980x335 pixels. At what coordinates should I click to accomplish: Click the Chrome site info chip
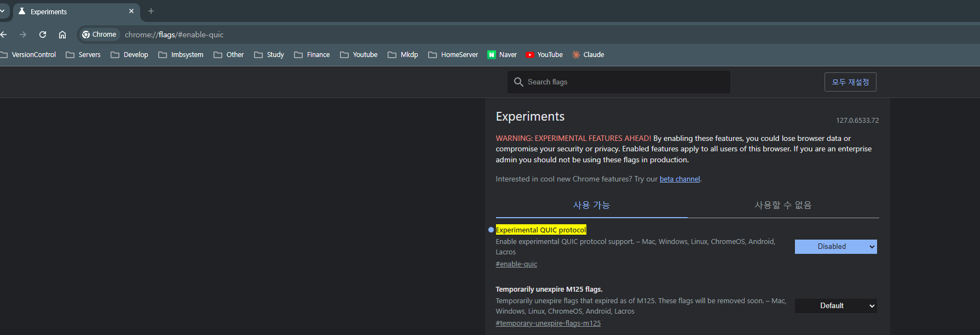point(99,35)
